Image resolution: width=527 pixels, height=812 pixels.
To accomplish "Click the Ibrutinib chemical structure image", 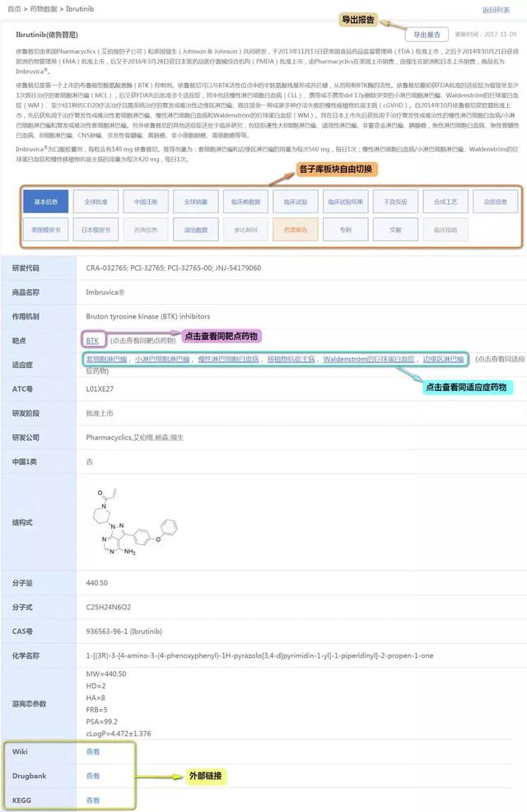I will point(136,521).
